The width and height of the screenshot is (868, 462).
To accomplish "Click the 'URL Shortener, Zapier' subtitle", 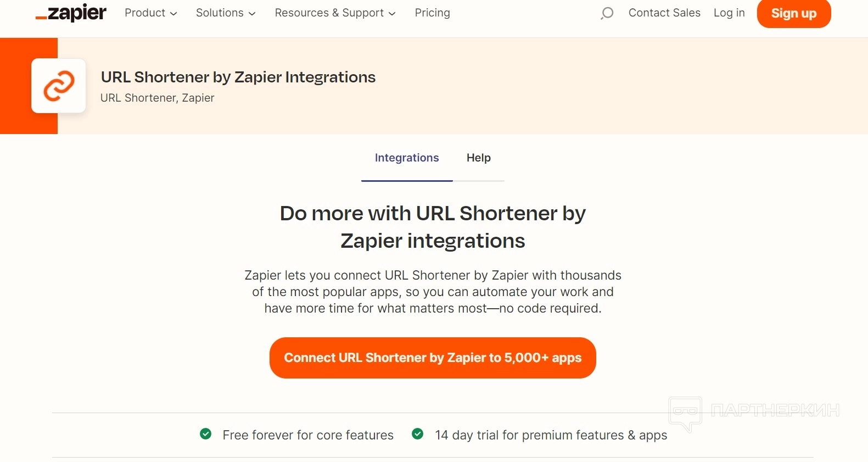I will [x=158, y=98].
